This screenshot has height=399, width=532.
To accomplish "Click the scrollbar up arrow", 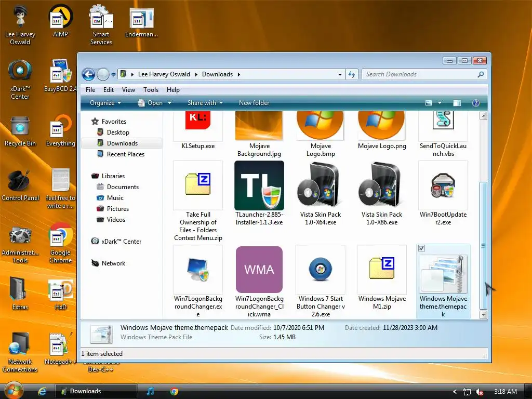I will (x=484, y=116).
